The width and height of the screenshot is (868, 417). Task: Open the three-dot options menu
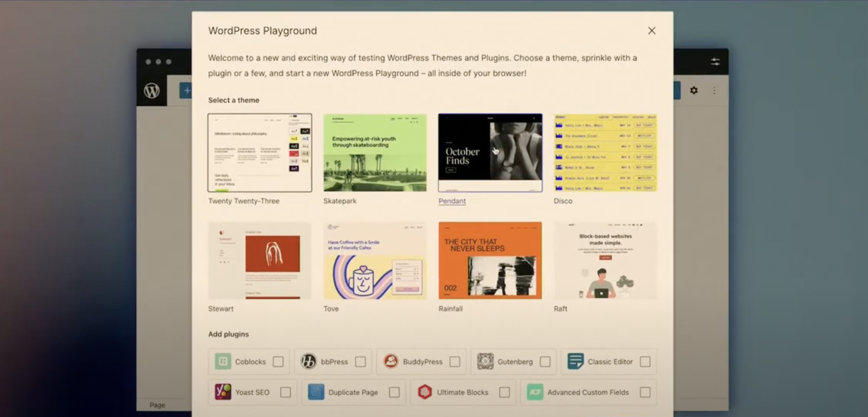click(x=714, y=90)
